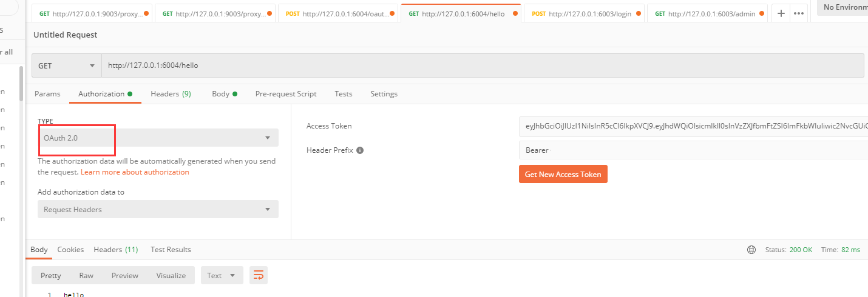Switch to Visualize response view
868x297 pixels.
pos(171,275)
